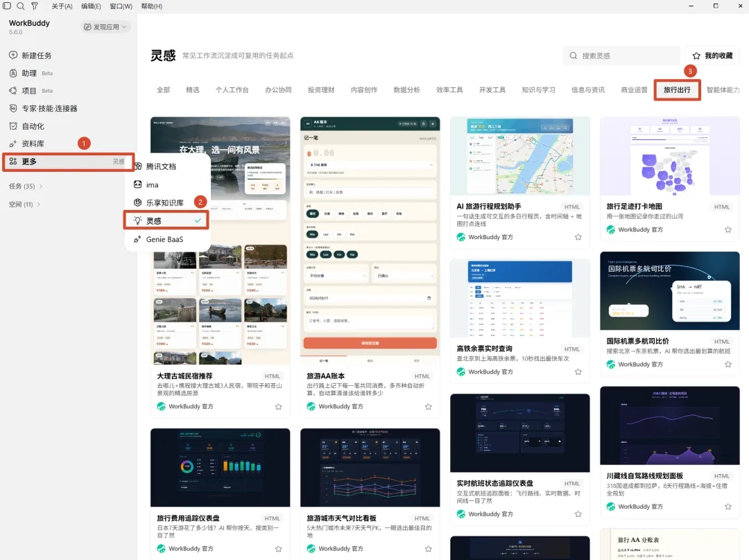The height and width of the screenshot is (560, 749).
Task: Click the sidebar toggle icon in title bar
Action: (7, 6)
